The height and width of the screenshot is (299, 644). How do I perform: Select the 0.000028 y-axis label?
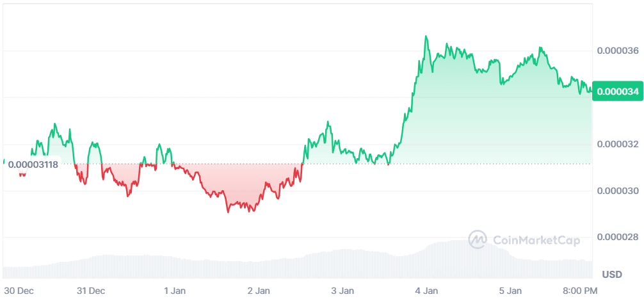[x=618, y=238]
